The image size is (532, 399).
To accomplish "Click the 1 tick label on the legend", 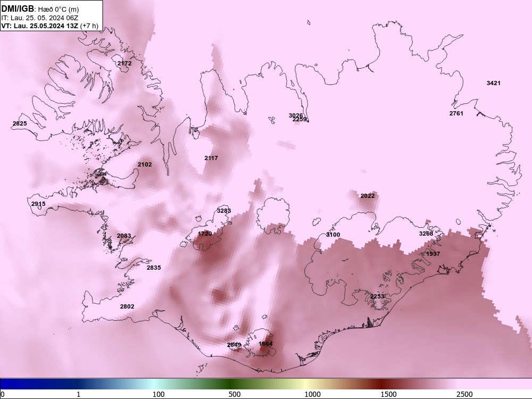I will click(x=78, y=394).
